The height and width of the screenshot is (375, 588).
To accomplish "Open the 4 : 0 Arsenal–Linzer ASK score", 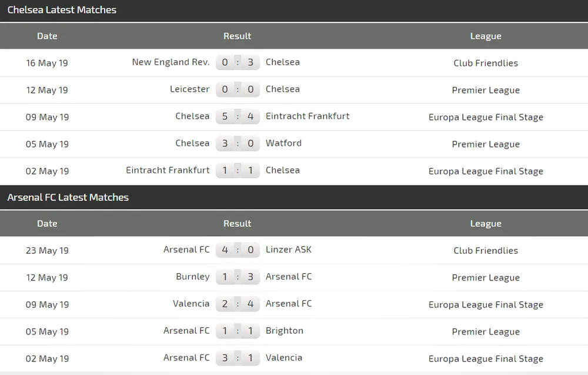I will tap(238, 250).
